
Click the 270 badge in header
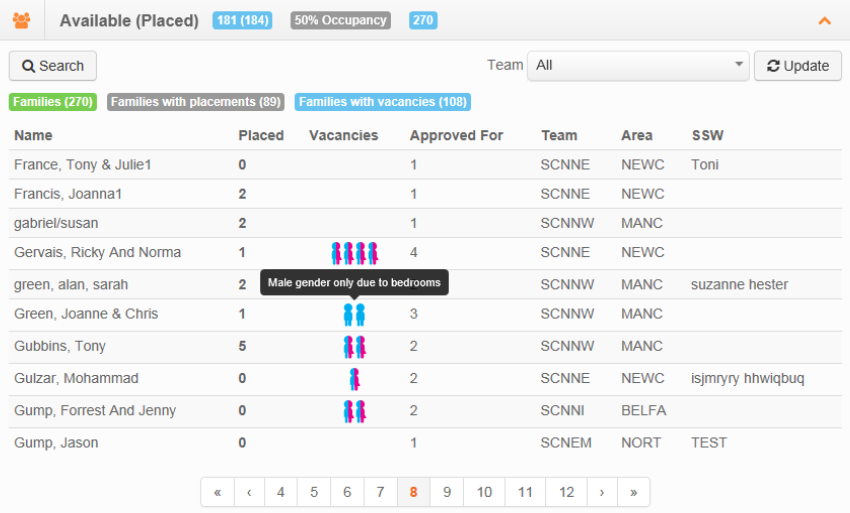point(423,21)
